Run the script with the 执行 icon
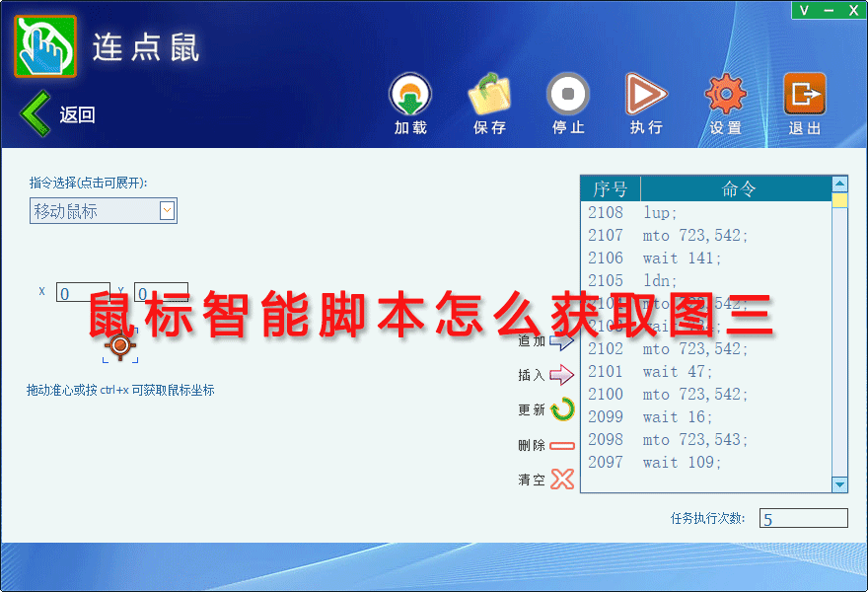 click(x=646, y=94)
